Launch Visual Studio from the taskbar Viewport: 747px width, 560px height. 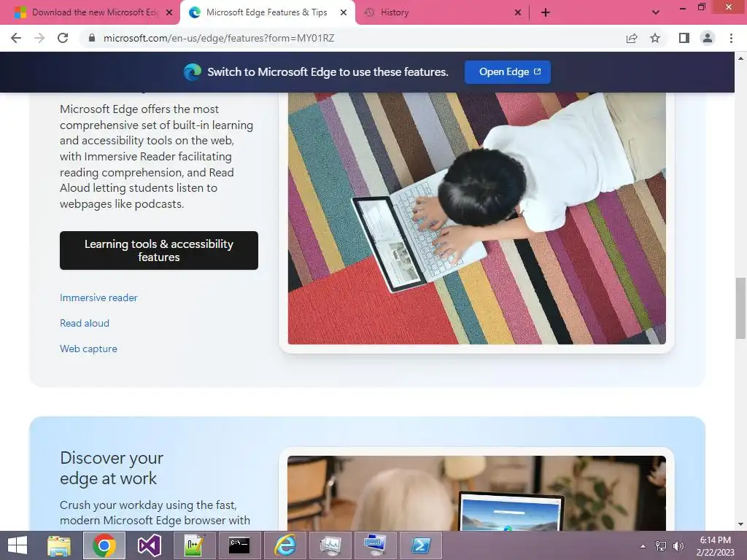150,545
